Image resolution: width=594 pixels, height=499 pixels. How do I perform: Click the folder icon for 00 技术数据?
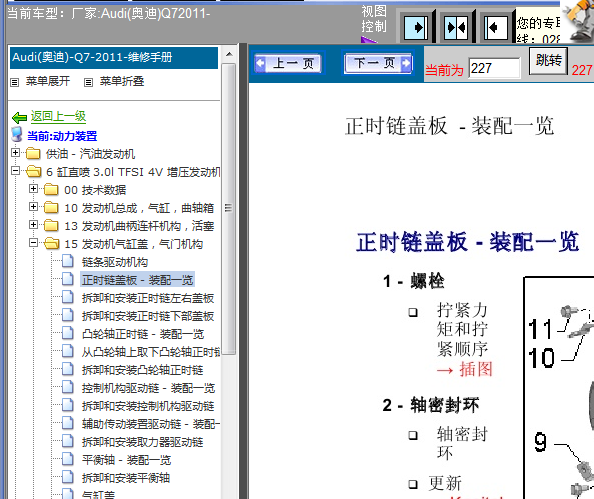[x=51, y=189]
